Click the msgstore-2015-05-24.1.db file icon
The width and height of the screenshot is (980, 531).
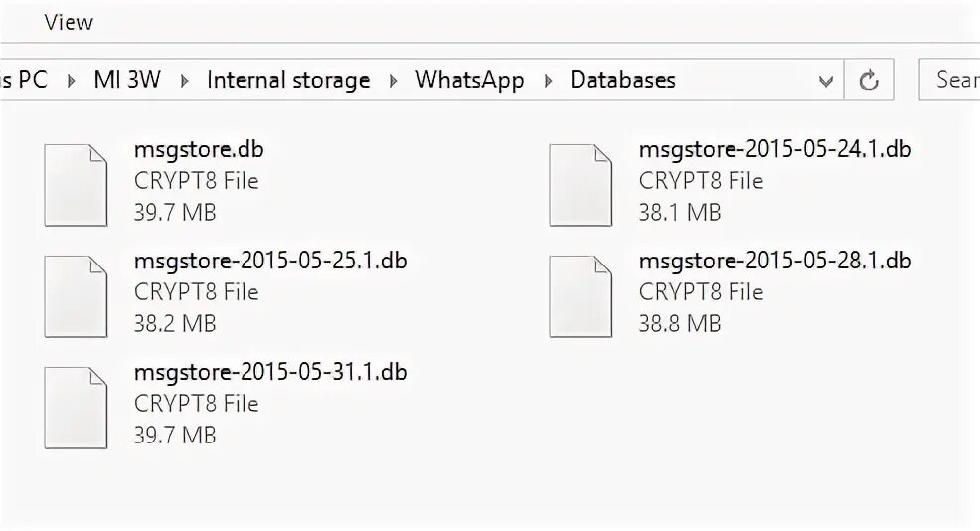[580, 185]
